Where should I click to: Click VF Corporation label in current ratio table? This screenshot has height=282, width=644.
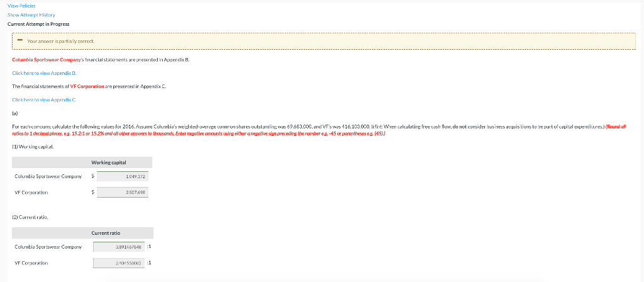31,262
